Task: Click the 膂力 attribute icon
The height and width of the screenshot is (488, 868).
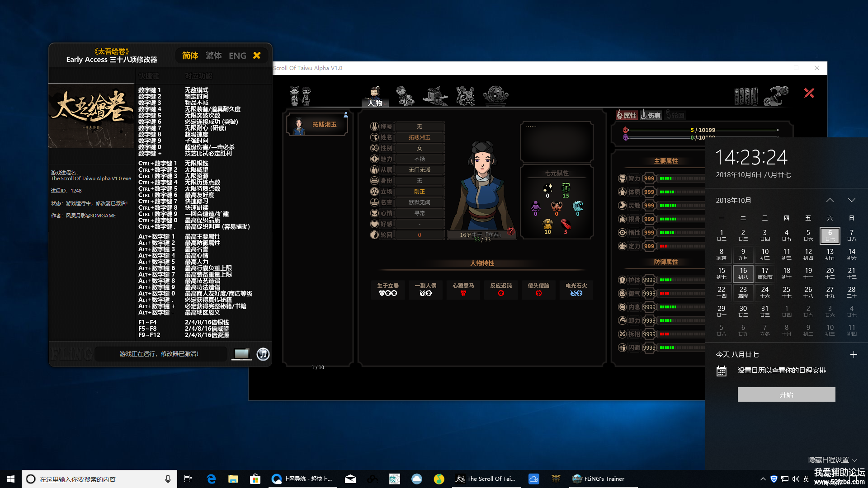Action: tap(623, 178)
